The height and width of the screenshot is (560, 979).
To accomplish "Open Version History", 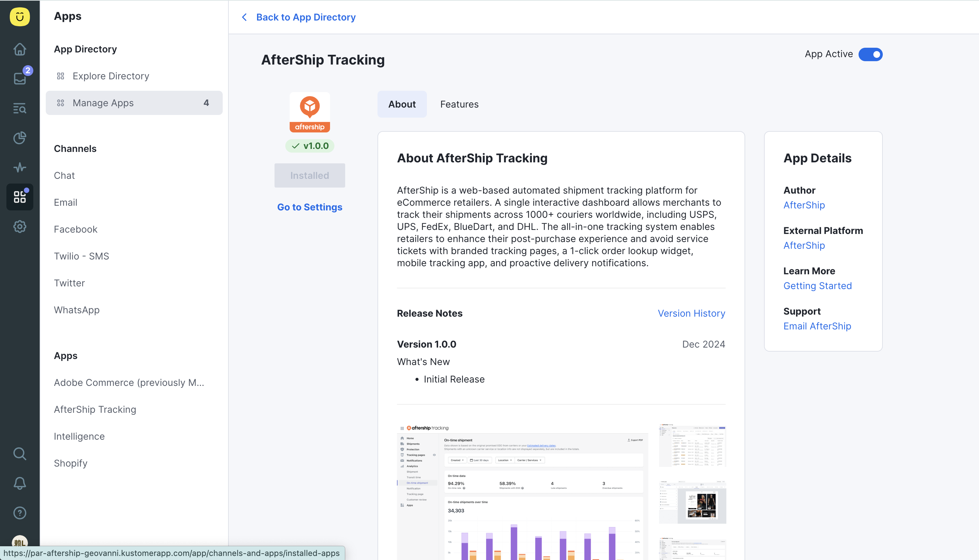I will pyautogui.click(x=692, y=313).
